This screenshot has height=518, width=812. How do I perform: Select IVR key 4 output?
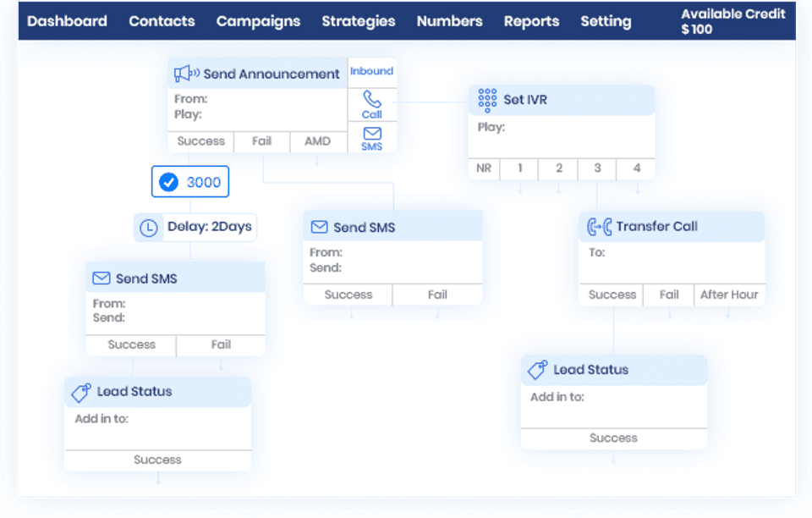(636, 168)
